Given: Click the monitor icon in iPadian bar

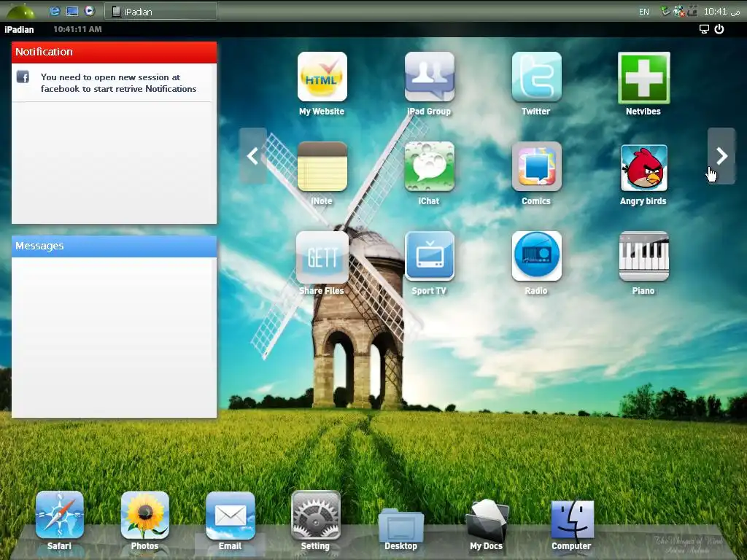Looking at the screenshot, I should coord(704,29).
